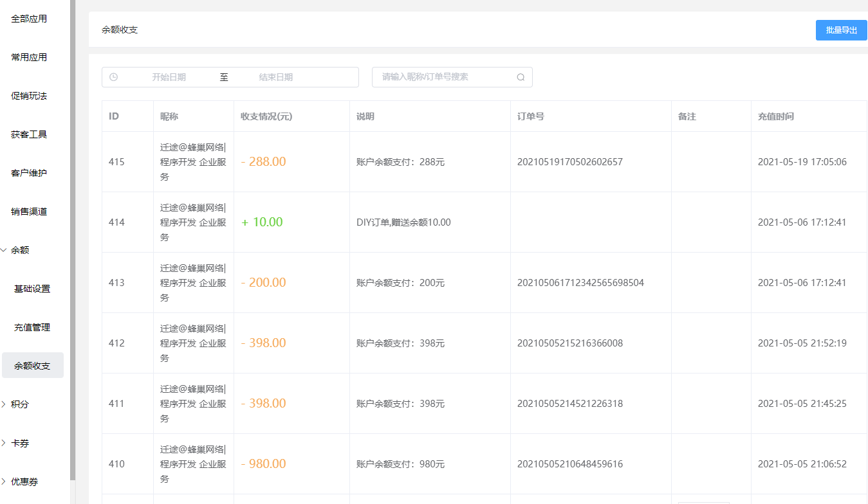Viewport: 868px width, 504px height.
Task: Open 全部应用 in sidebar
Action: pos(29,19)
